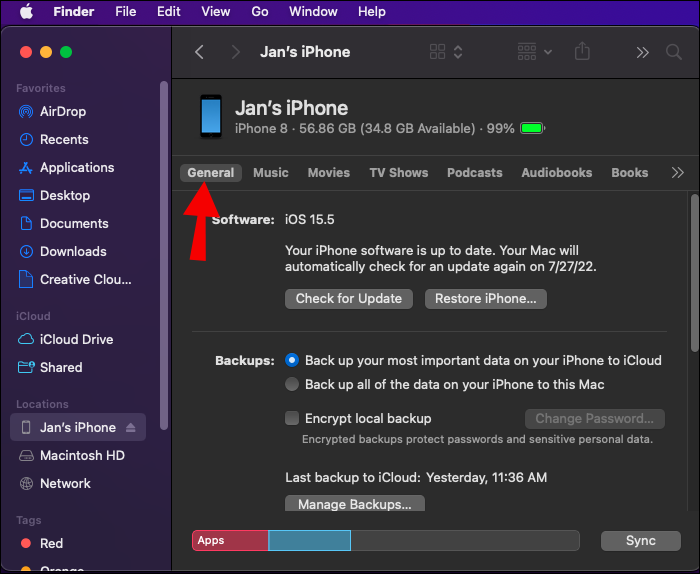Show more device tabs chevron

tap(677, 173)
